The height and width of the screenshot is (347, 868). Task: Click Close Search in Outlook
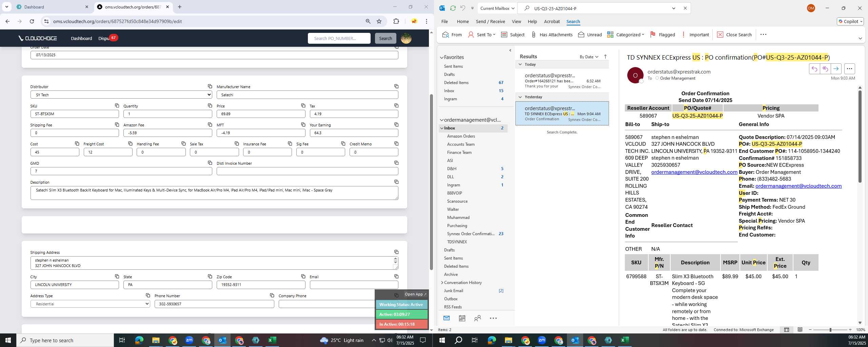click(x=734, y=35)
